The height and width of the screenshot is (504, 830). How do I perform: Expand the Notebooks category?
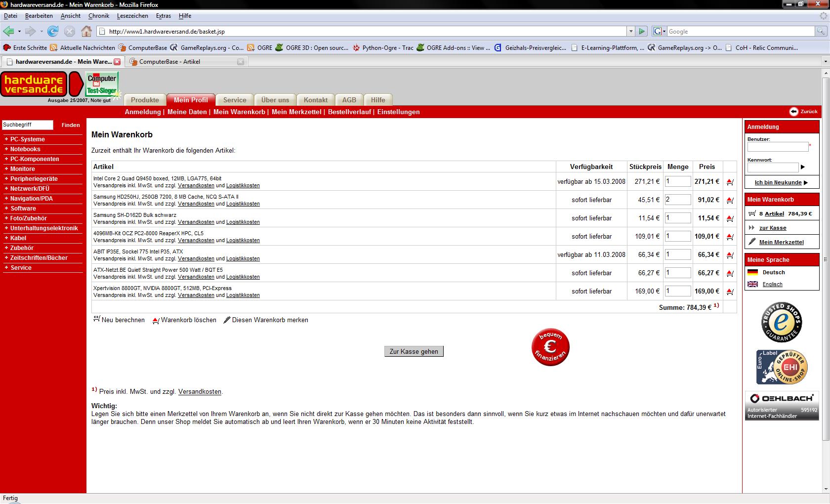point(25,149)
